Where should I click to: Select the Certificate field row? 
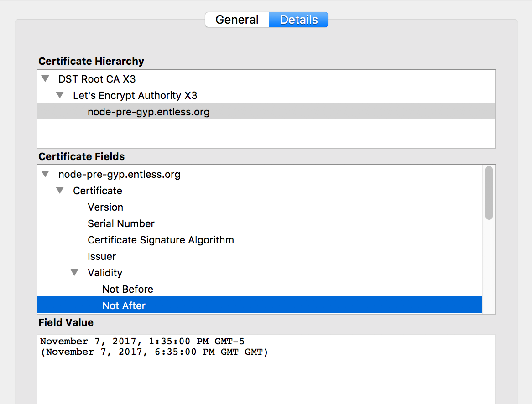coord(260,191)
